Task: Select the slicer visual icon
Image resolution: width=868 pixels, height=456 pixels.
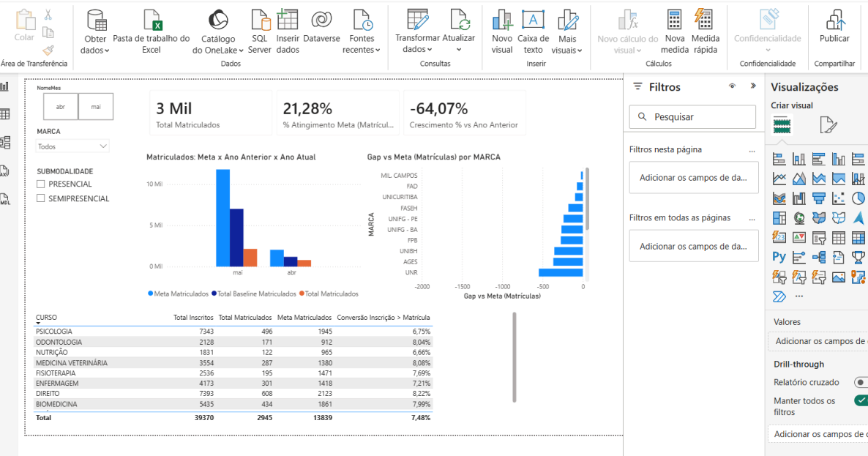Action: click(x=819, y=238)
